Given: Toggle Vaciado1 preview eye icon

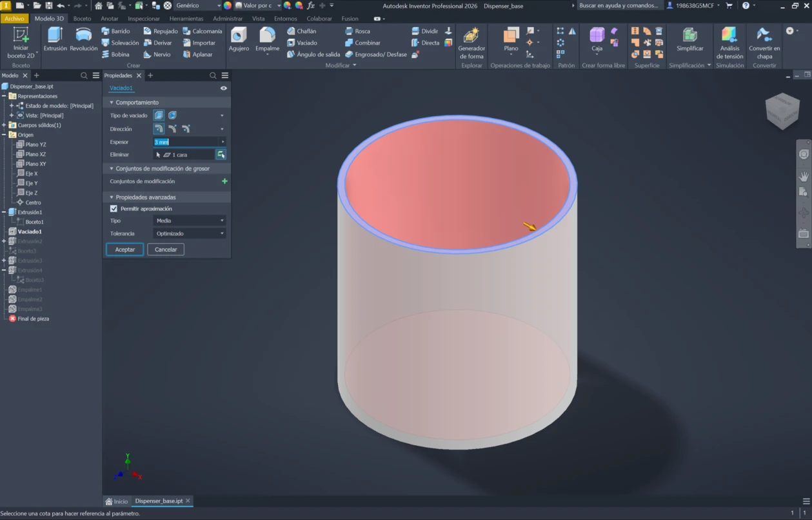Looking at the screenshot, I should click(223, 88).
